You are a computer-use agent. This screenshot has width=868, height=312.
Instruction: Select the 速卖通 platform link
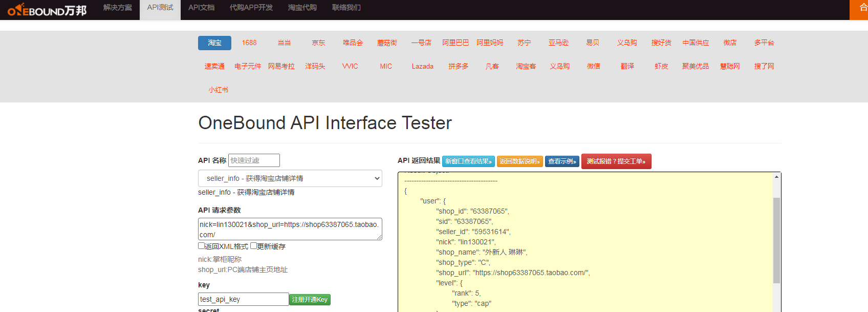click(x=214, y=67)
